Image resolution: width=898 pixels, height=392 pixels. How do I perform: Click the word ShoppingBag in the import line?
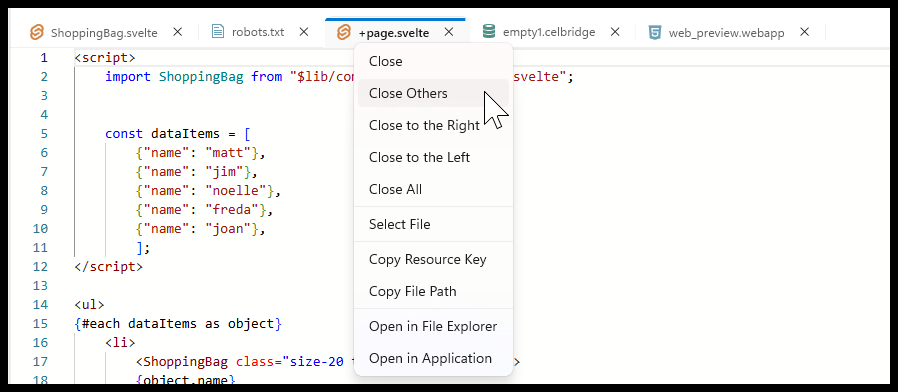(x=201, y=77)
